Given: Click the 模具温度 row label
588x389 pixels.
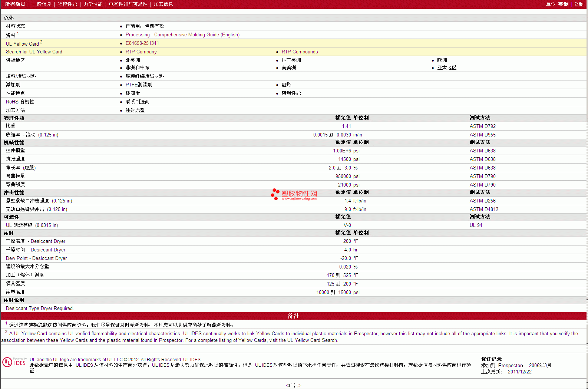Looking at the screenshot, I should [x=15, y=283].
